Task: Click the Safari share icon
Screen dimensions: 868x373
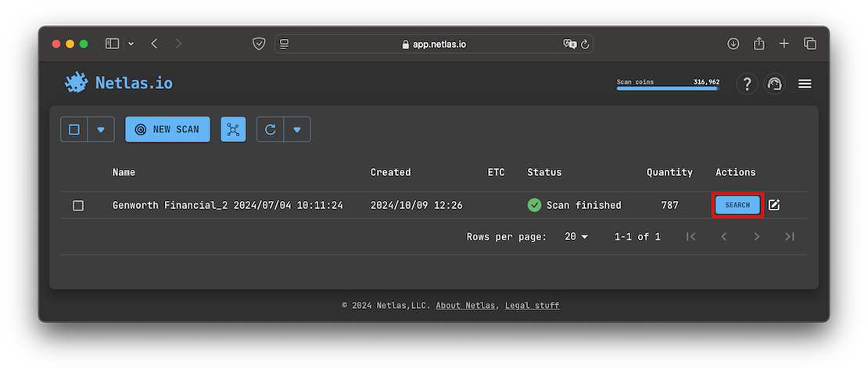Action: [759, 43]
